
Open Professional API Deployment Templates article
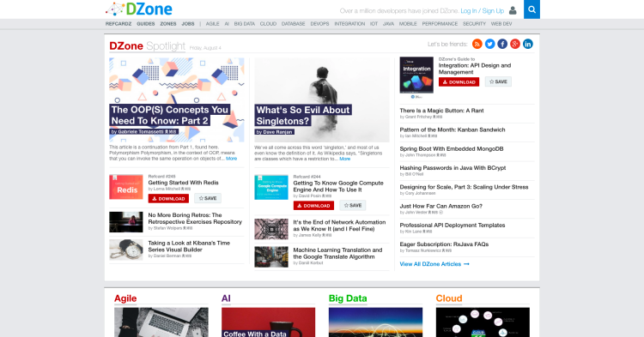(x=453, y=225)
